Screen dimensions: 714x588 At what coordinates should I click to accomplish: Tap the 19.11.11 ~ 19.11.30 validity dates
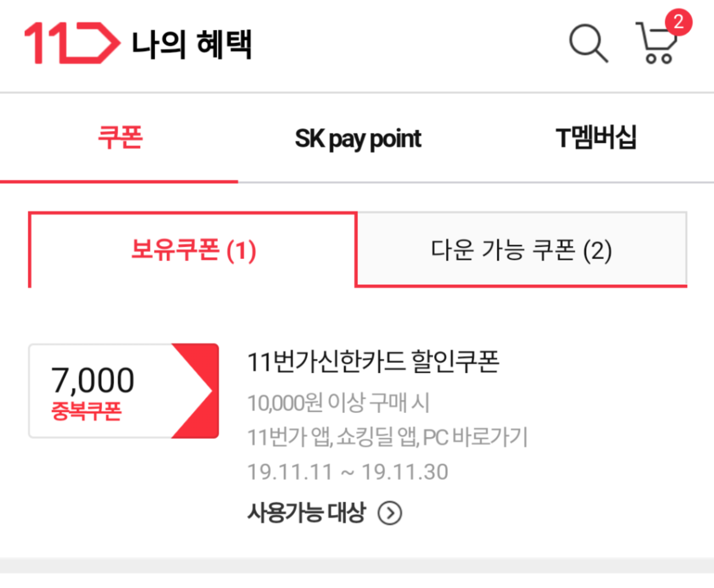pos(348,472)
